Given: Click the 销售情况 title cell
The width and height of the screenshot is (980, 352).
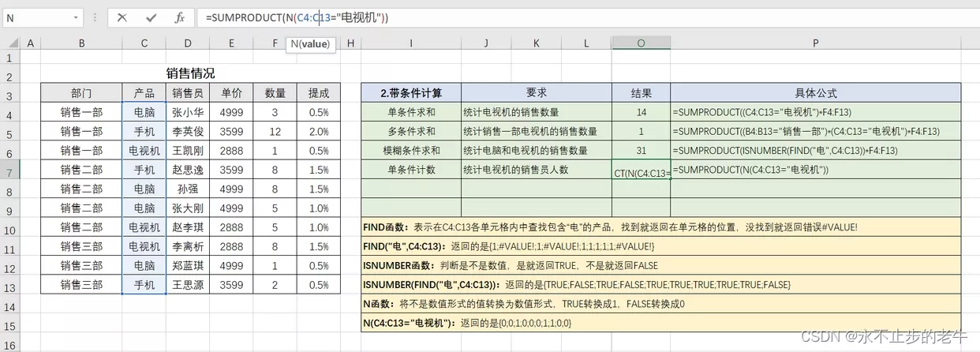Looking at the screenshot, I should click(x=190, y=73).
